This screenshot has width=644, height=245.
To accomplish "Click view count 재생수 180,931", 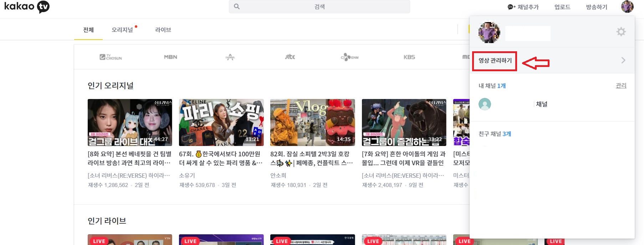I will coord(288,185).
